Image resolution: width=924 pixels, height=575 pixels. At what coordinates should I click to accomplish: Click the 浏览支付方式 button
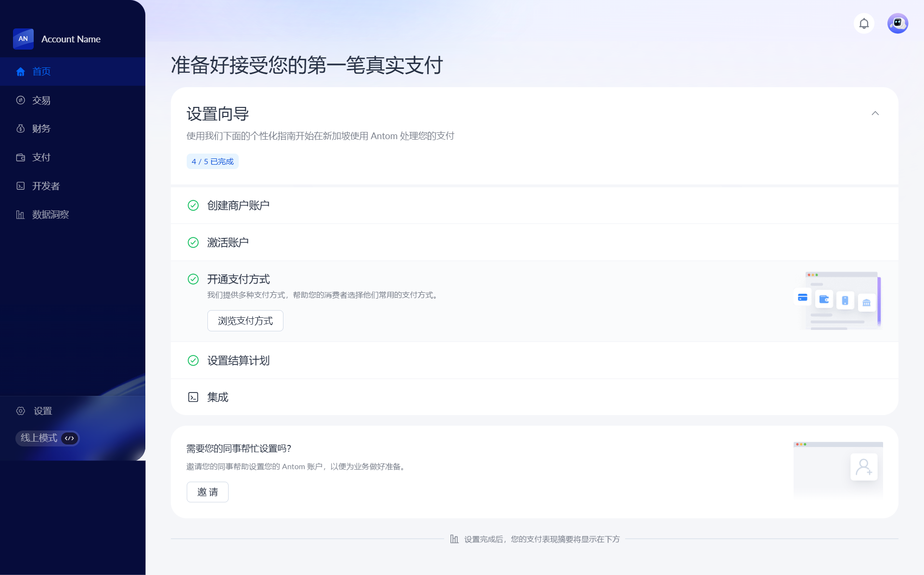245,321
